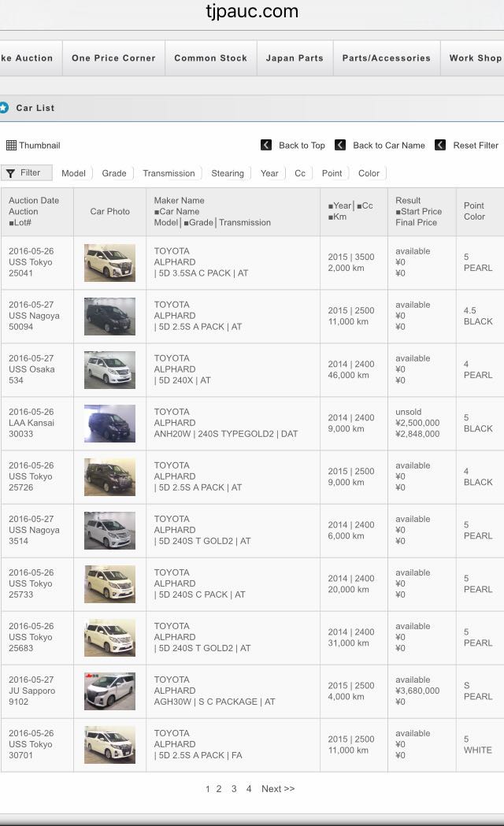Click the Back to Car Name arrow icon
This screenshot has width=504, height=826.
click(x=340, y=145)
